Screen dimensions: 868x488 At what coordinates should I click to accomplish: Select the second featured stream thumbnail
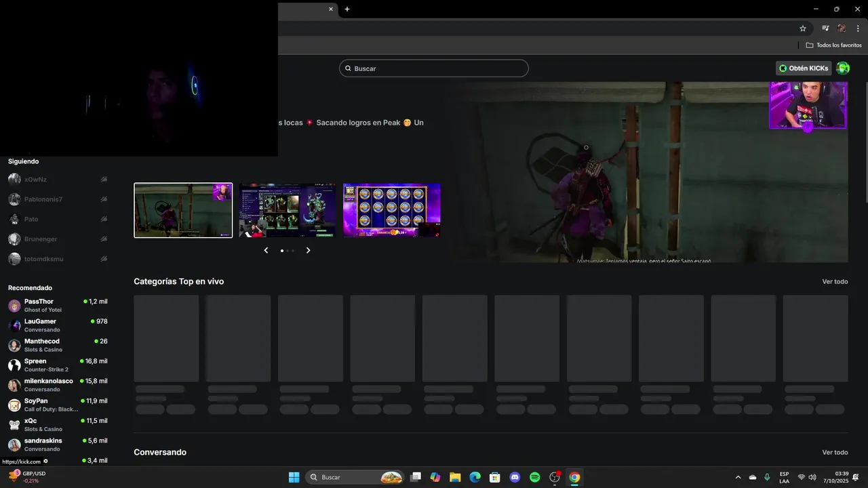pos(287,210)
